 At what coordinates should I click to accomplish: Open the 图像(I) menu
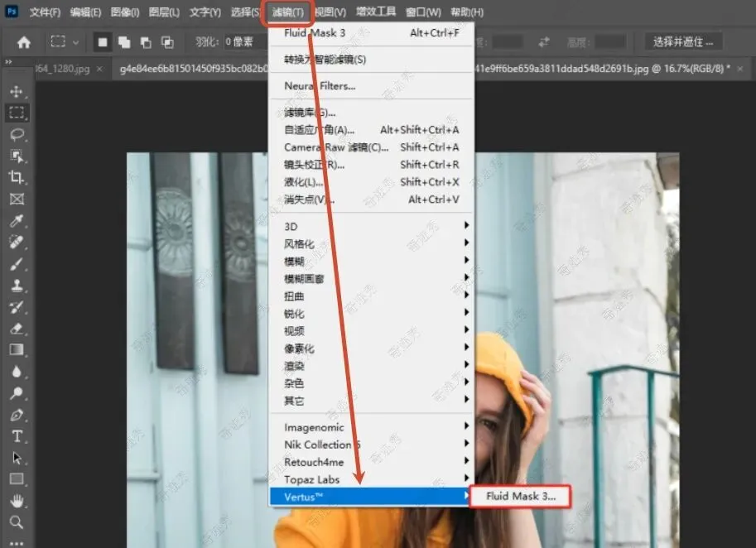125,12
